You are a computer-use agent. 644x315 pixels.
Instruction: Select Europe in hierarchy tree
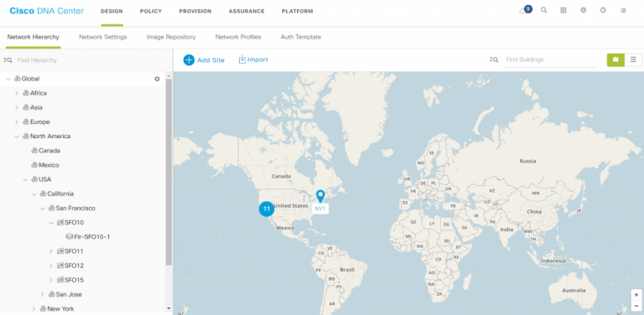tap(40, 121)
